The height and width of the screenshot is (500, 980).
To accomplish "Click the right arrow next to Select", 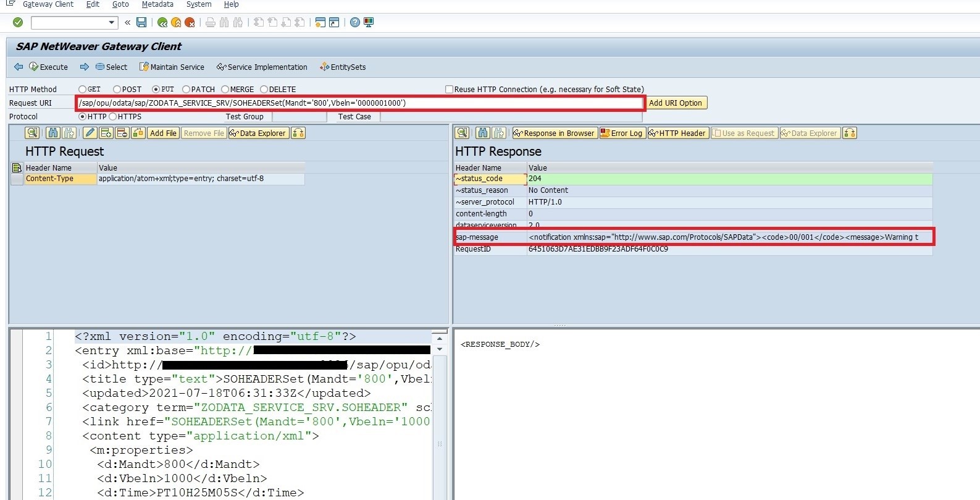I will [85, 67].
